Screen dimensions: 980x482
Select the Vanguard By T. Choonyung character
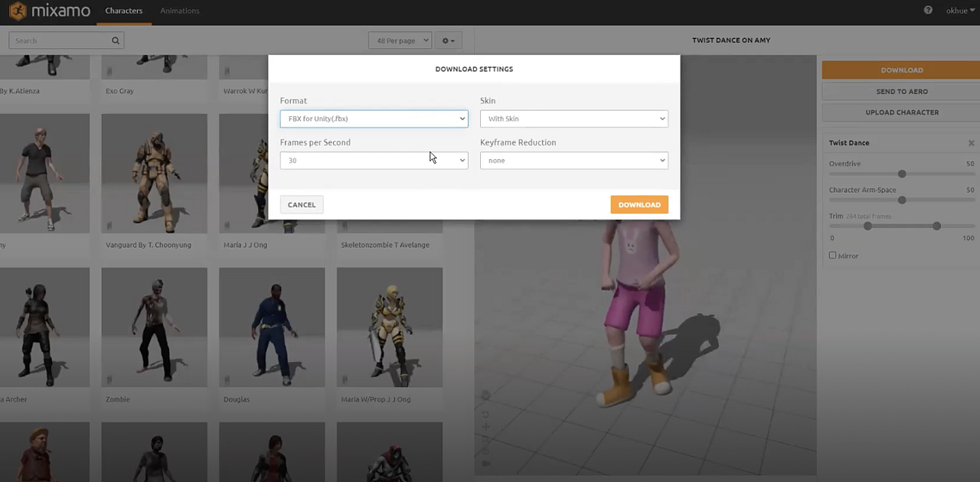point(154,174)
